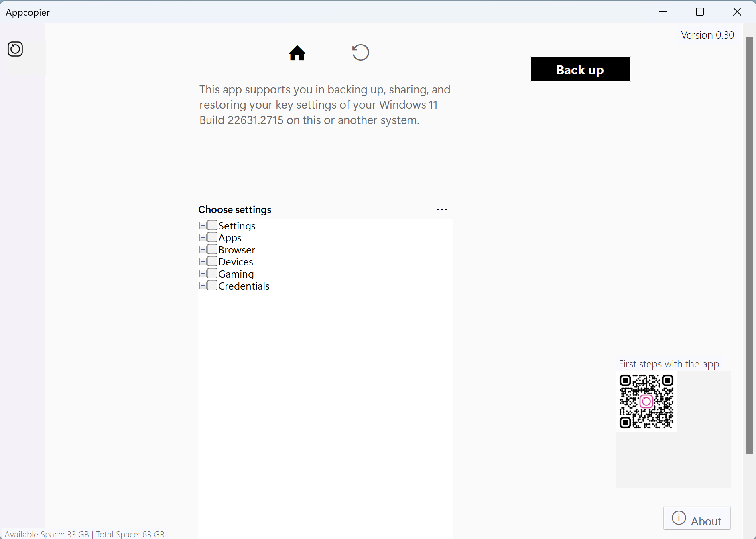Click the restore circular arrow icon
Screen dimensions: 756x539
click(360, 52)
